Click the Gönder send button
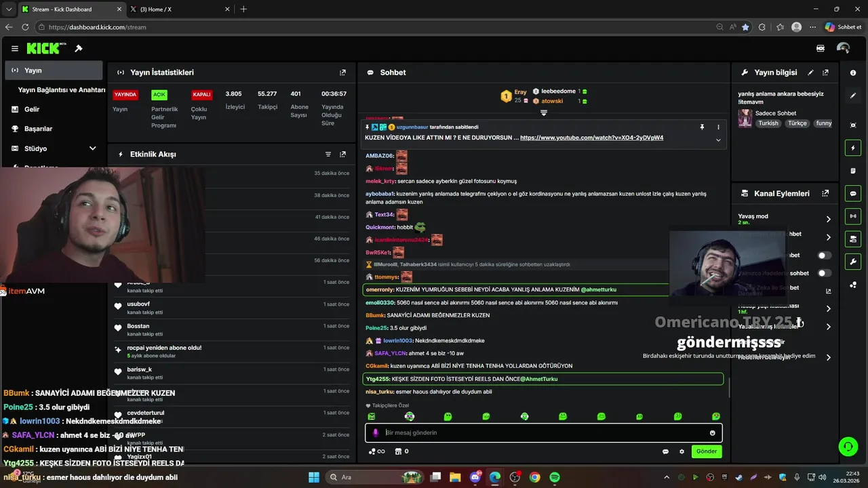The image size is (868, 488). click(x=706, y=451)
